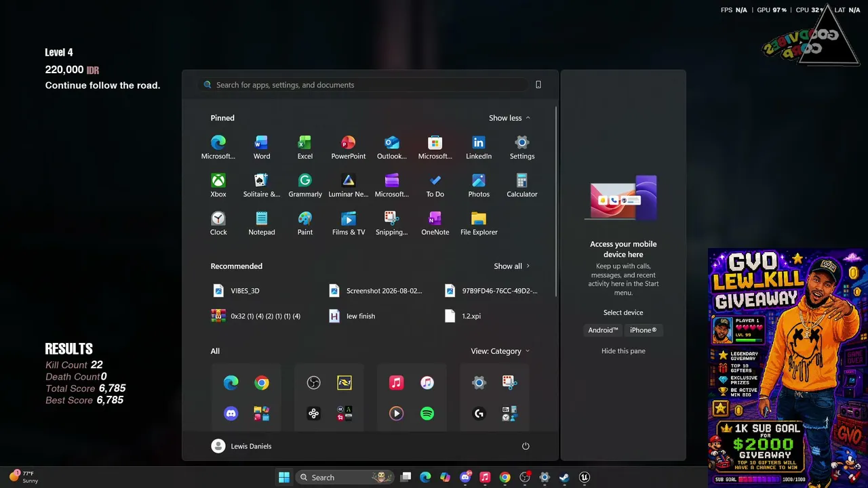Launch the Calculator app
The image size is (868, 488).
tap(522, 185)
